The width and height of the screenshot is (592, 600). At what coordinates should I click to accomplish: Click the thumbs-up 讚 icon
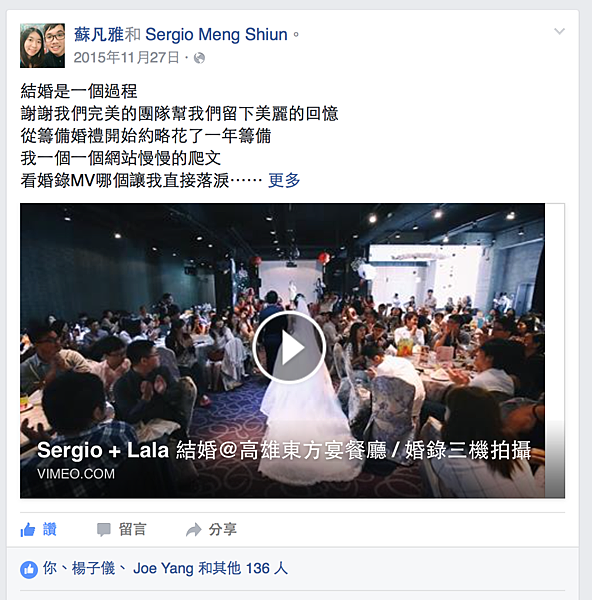pos(28,530)
